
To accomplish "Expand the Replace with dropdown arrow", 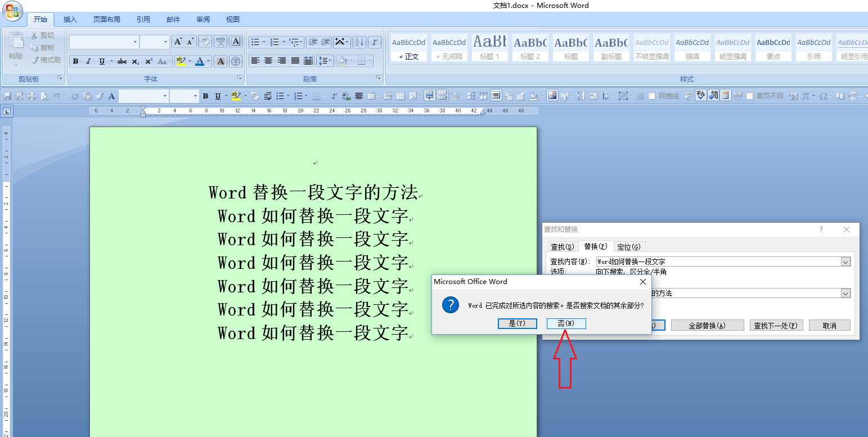I will pyautogui.click(x=845, y=293).
